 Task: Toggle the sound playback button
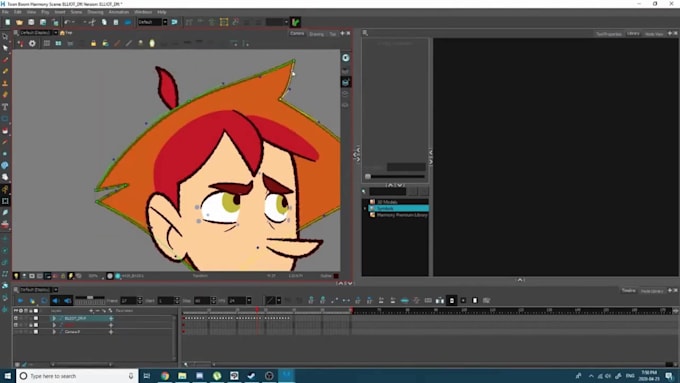coord(56,301)
